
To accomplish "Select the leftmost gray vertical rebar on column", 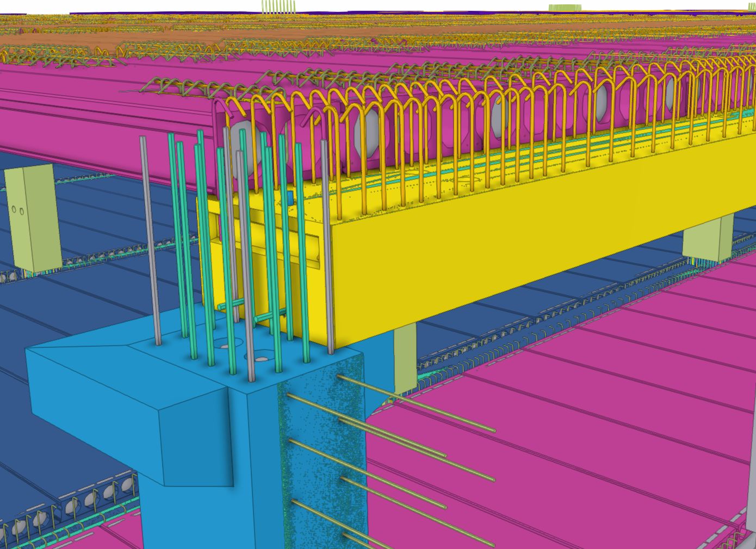I will 150,240.
